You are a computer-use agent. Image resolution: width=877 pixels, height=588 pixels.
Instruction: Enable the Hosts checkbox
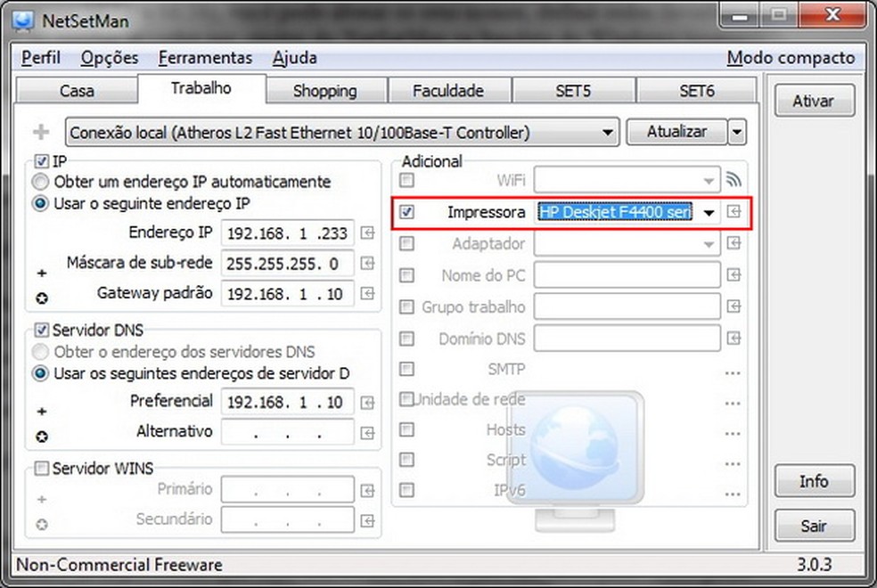pyautogui.click(x=407, y=429)
